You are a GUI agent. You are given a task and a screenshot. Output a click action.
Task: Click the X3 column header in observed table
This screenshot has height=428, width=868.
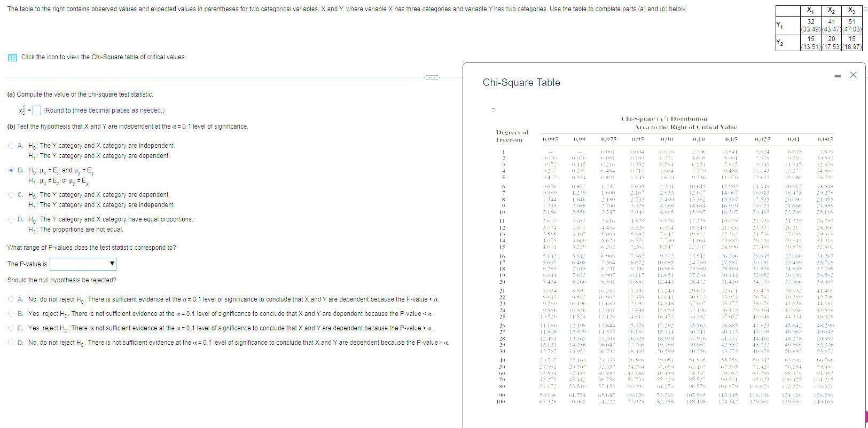coord(852,10)
